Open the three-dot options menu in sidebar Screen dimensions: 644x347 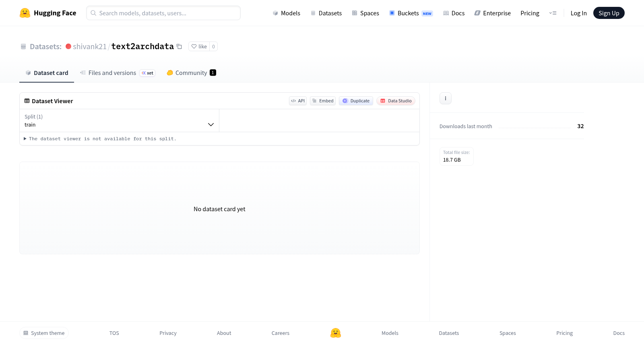click(x=446, y=98)
